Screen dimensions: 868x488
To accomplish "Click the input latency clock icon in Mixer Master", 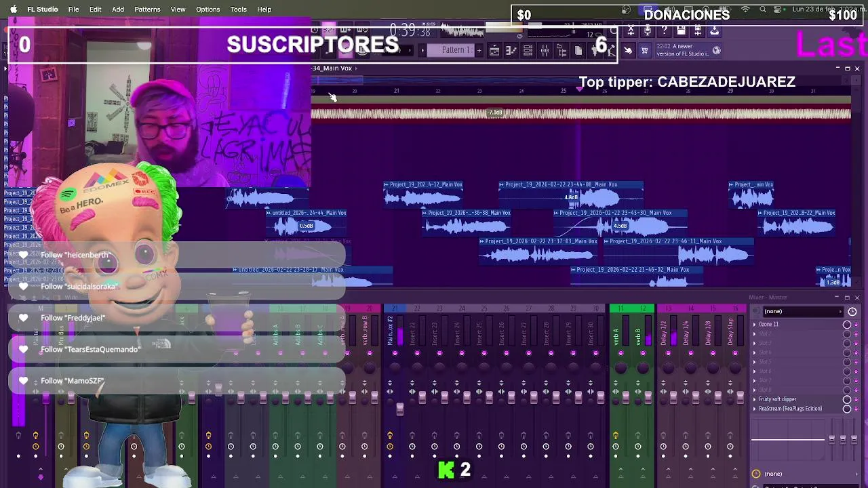I will [852, 312].
